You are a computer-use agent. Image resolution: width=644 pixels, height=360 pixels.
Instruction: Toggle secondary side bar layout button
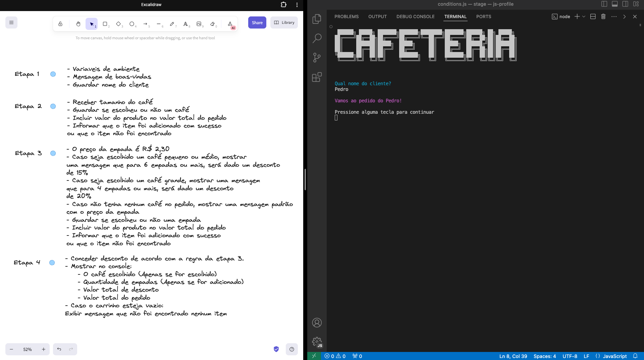click(625, 4)
